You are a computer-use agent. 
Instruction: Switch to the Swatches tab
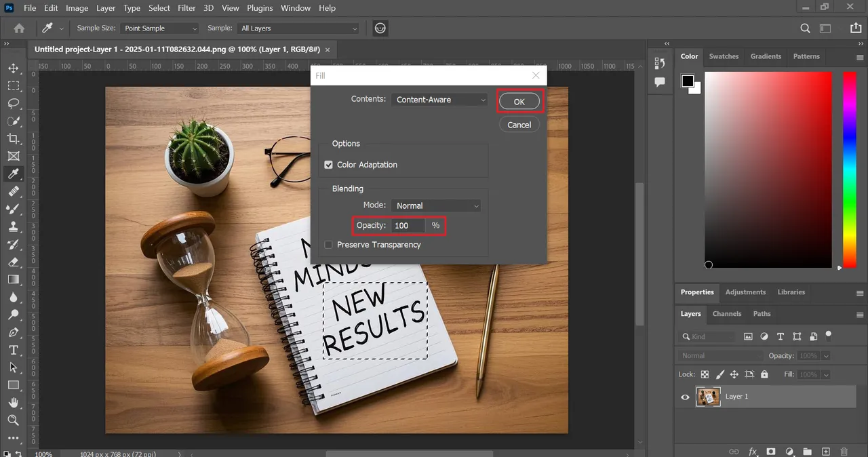point(724,56)
